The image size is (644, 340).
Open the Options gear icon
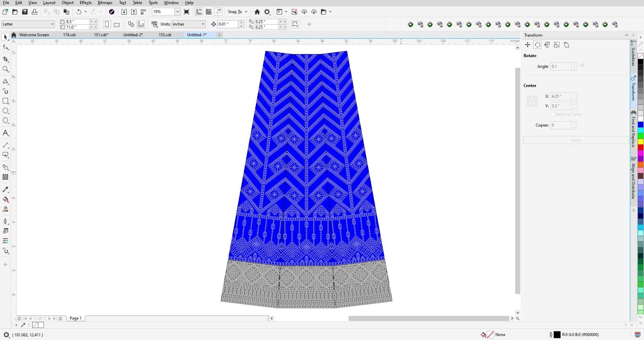(x=267, y=12)
